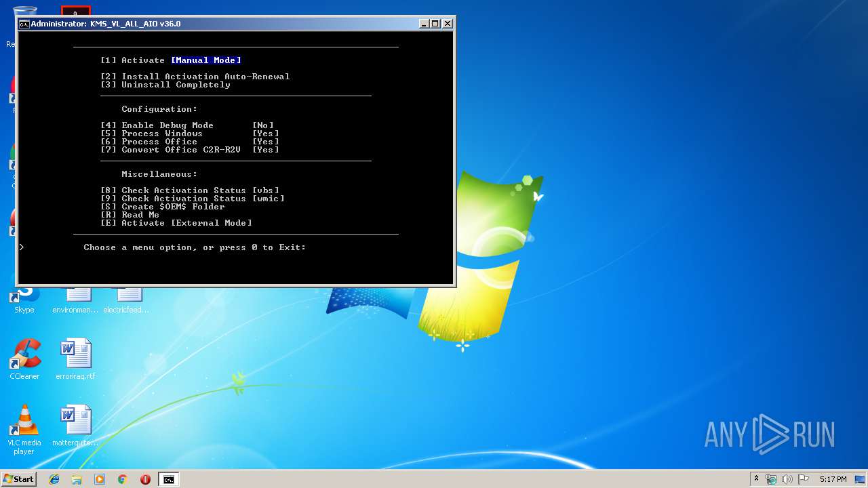868x488 pixels.
Task: Click the 'Miscellaneous:' heading
Action: pyautogui.click(x=160, y=174)
